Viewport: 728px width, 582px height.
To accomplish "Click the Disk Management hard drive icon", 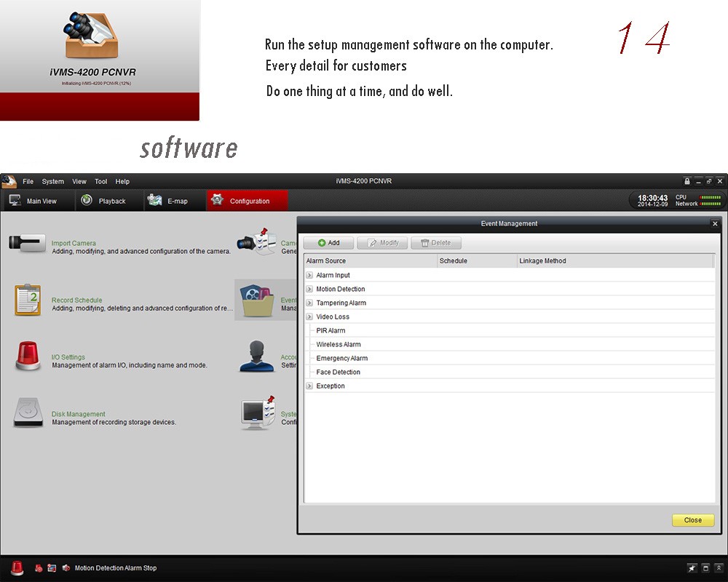I will pyautogui.click(x=28, y=413).
